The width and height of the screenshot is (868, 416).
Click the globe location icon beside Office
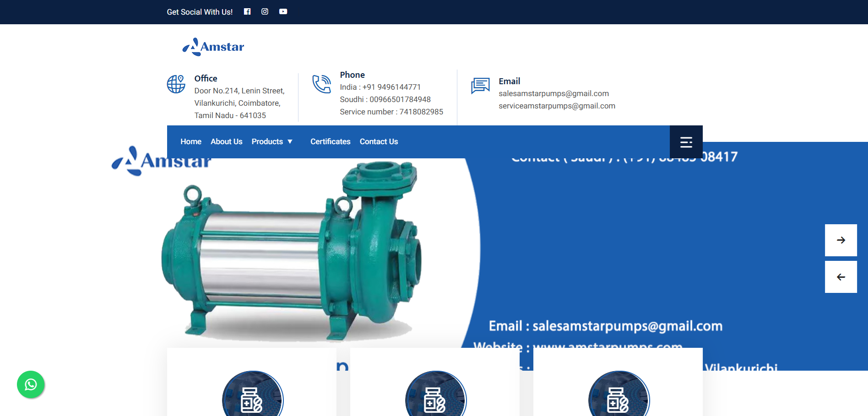(x=175, y=84)
